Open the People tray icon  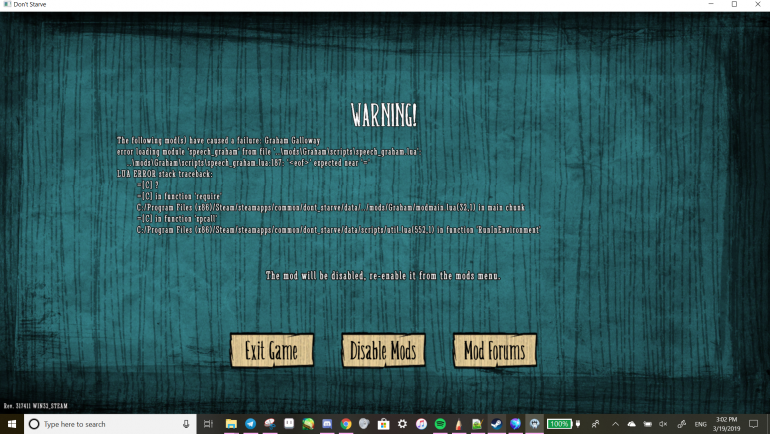tap(595, 424)
